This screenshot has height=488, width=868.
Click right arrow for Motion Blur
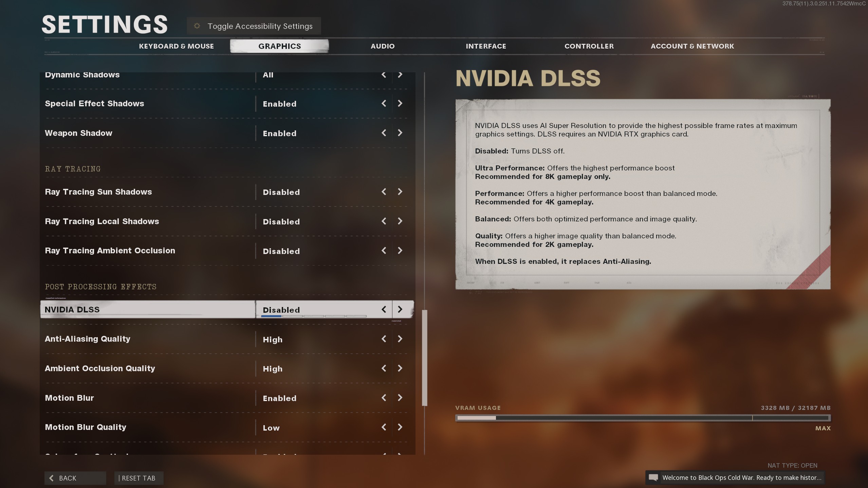pos(400,398)
